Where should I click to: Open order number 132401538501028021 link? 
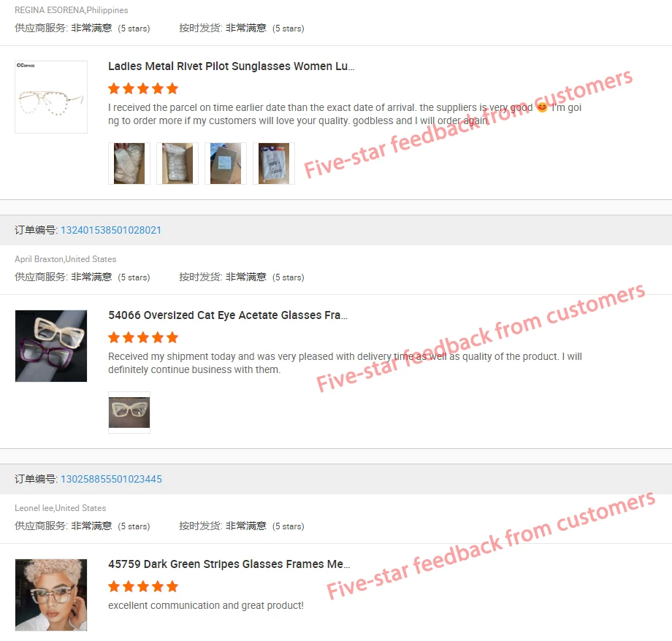pos(111,230)
